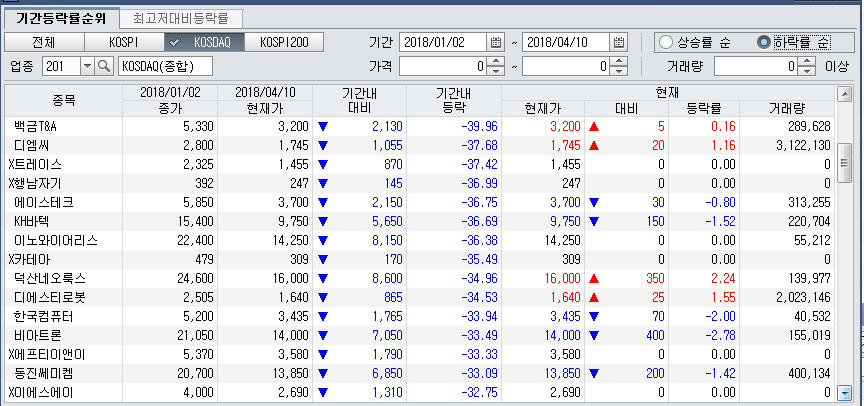
Task: Click the sector search magnifier icon
Action: (104, 67)
